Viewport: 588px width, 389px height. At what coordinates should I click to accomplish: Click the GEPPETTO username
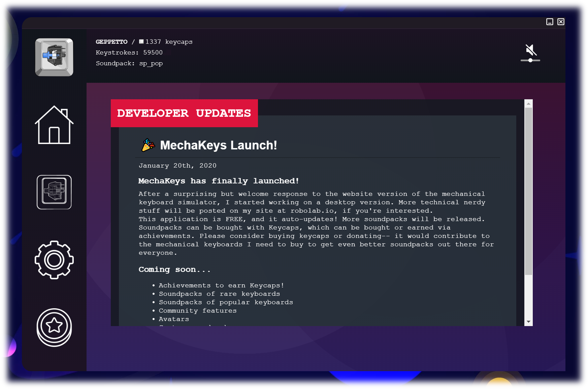(111, 42)
